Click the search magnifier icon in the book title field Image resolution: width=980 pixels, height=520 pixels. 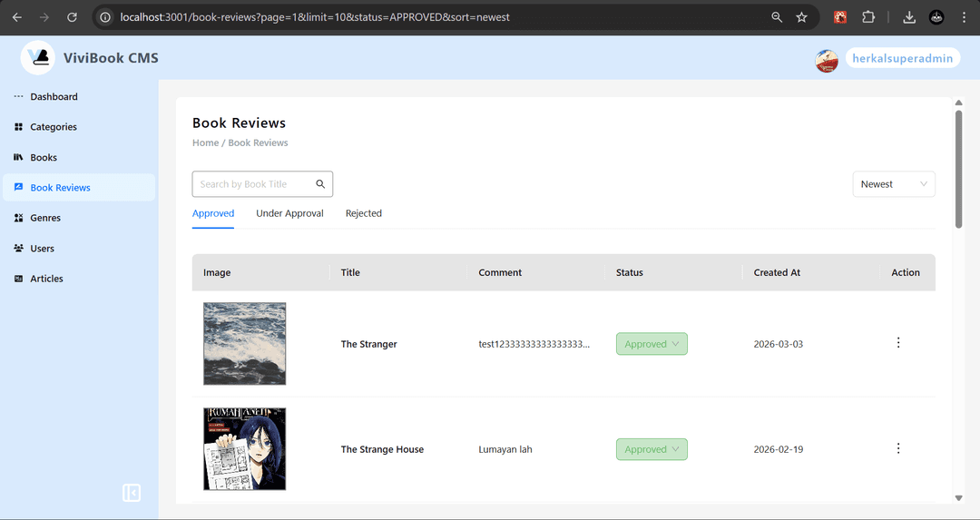[320, 184]
